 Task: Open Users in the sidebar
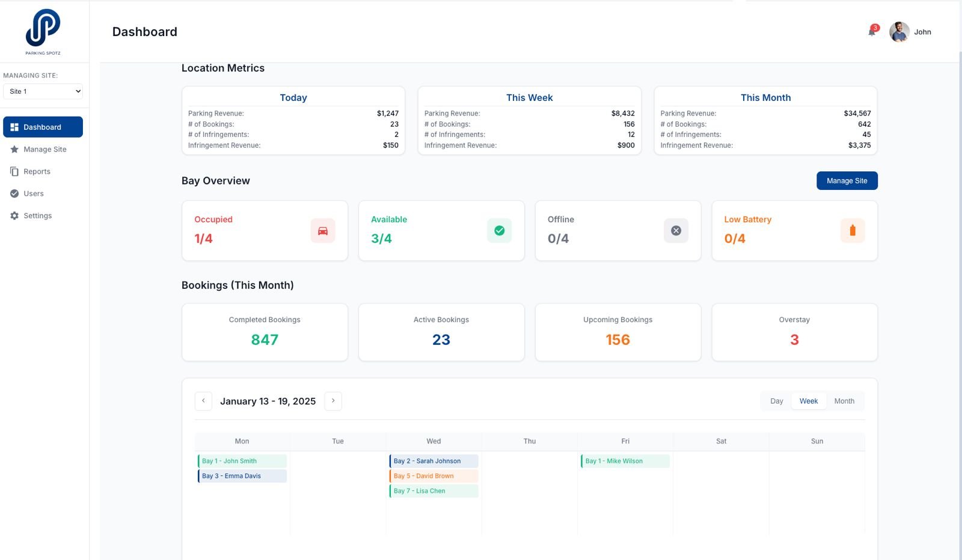[x=43, y=193]
